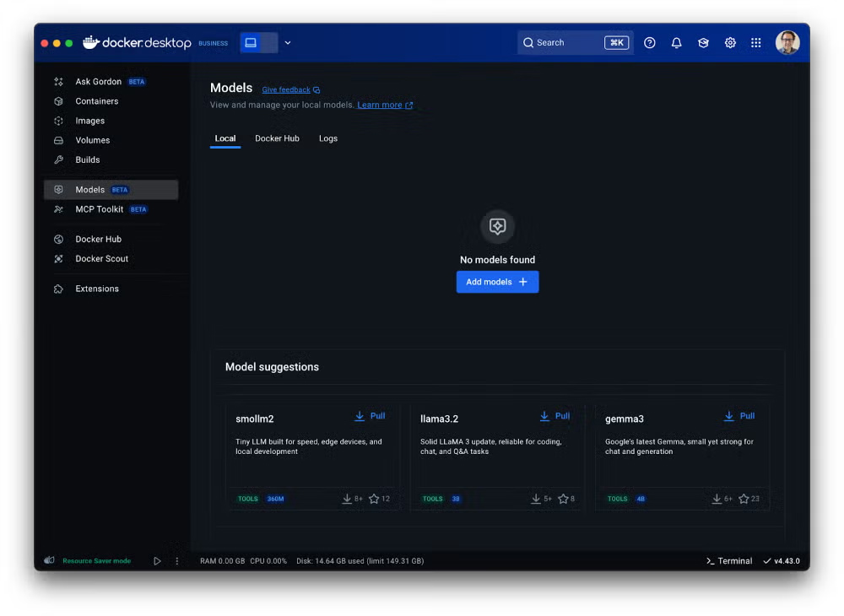This screenshot has width=844, height=616.
Task: Click the local engine monitor icon
Action: (251, 42)
